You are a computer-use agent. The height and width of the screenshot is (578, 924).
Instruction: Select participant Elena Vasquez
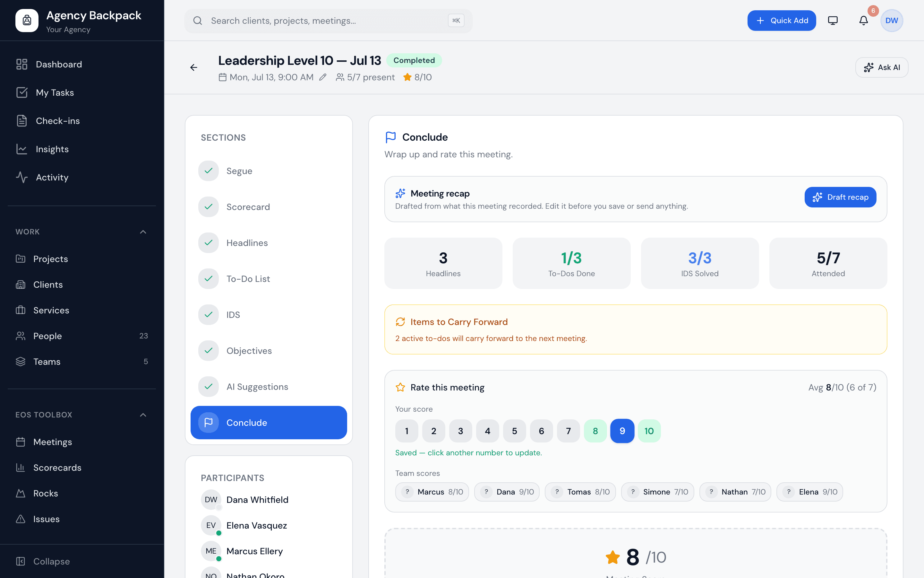pyautogui.click(x=269, y=525)
